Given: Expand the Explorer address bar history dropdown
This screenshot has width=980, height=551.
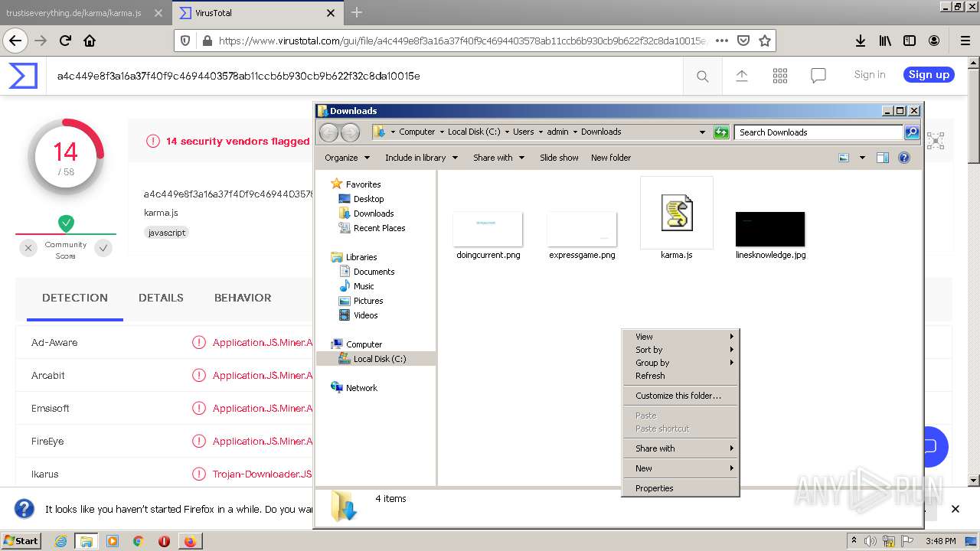Looking at the screenshot, I should tap(702, 132).
